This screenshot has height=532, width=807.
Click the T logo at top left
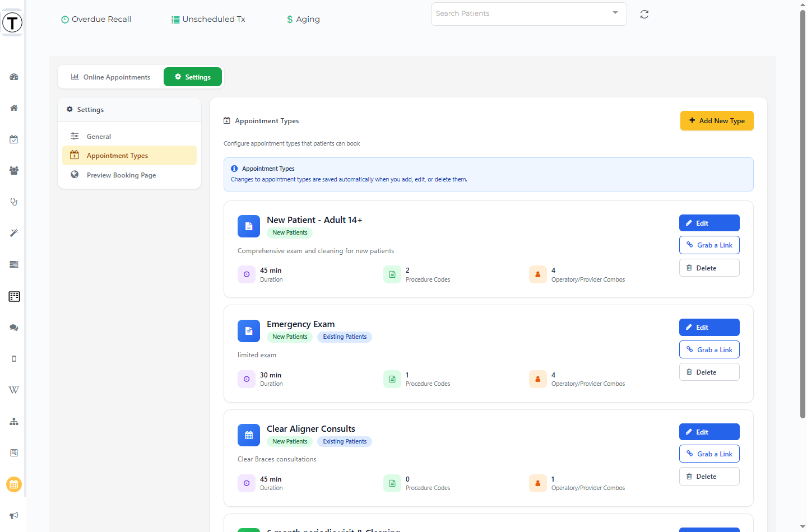(12, 22)
